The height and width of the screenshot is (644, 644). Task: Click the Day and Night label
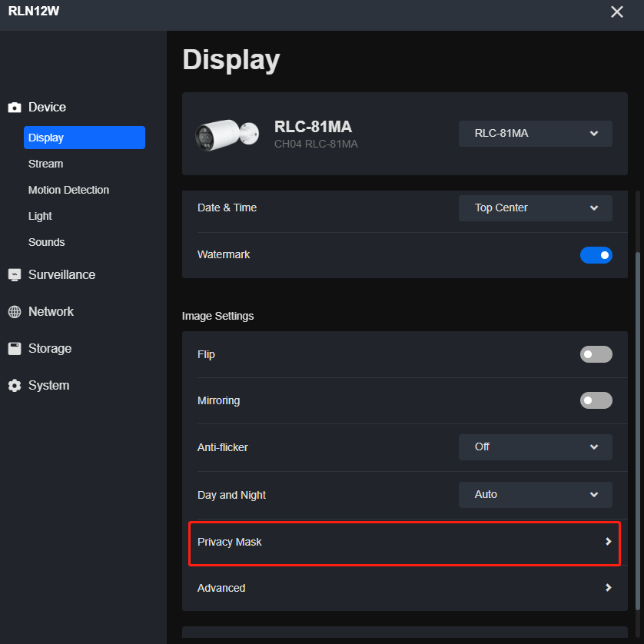(231, 495)
